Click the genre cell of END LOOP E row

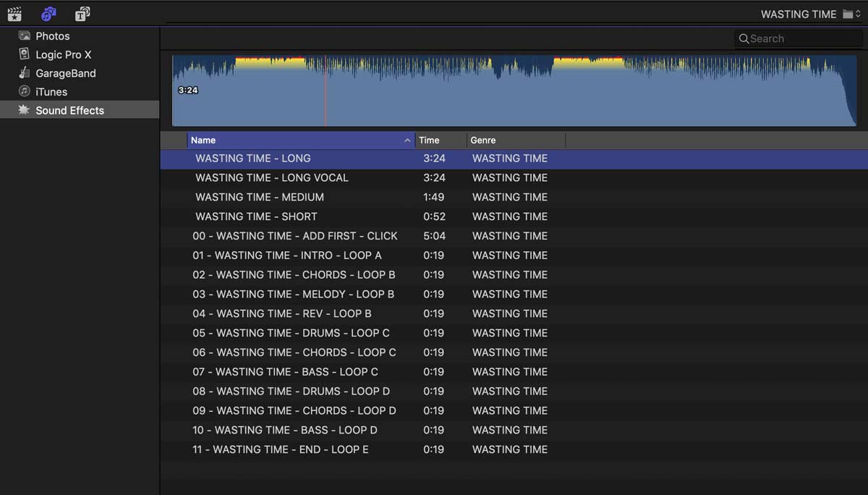tap(510, 449)
